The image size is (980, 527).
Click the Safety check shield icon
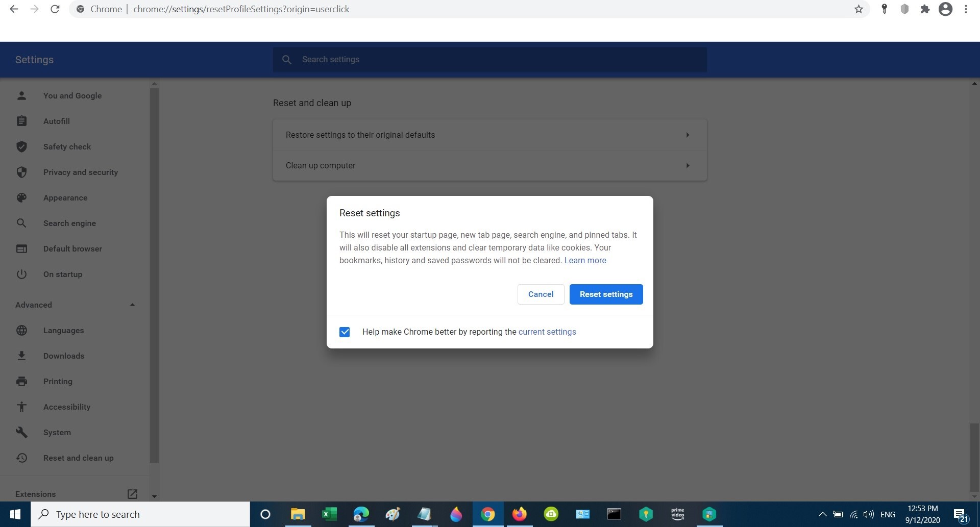(21, 146)
